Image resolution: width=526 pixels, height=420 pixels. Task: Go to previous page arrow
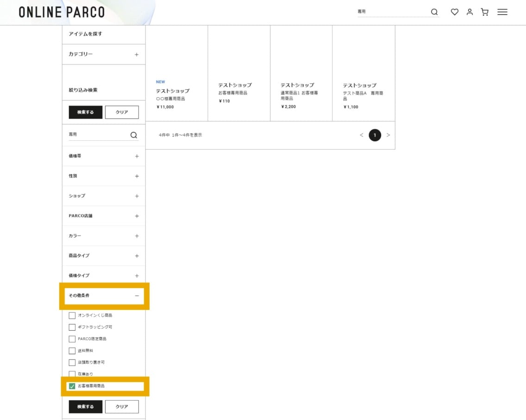pyautogui.click(x=362, y=135)
